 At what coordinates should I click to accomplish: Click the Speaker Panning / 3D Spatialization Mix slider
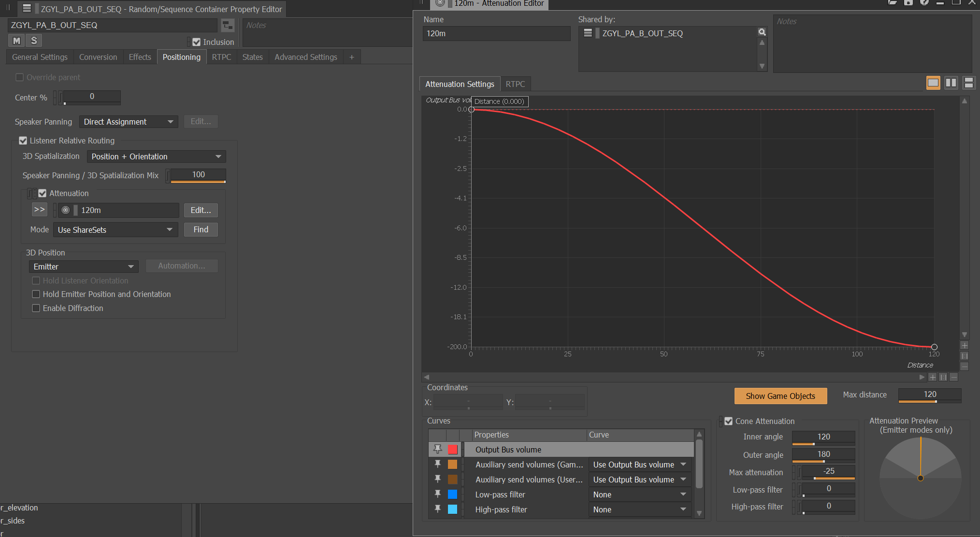pos(198,175)
